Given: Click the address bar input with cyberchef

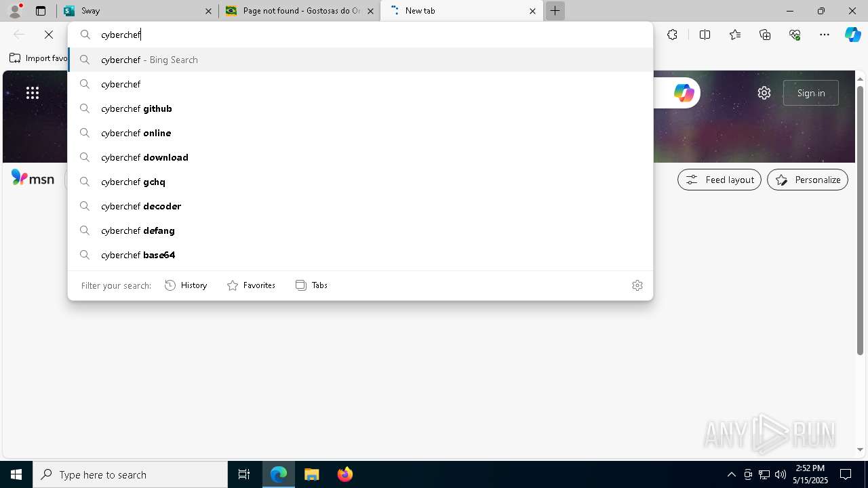Looking at the screenshot, I should (x=360, y=35).
